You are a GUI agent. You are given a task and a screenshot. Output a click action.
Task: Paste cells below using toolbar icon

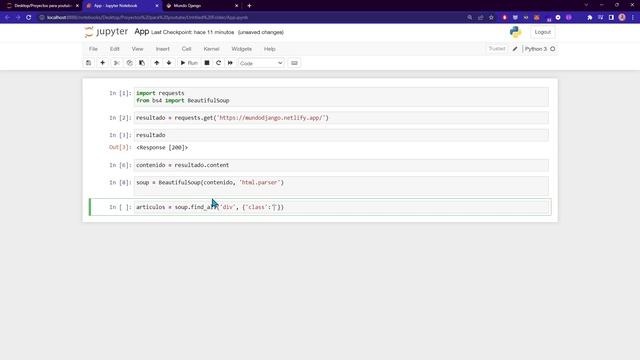point(142,63)
